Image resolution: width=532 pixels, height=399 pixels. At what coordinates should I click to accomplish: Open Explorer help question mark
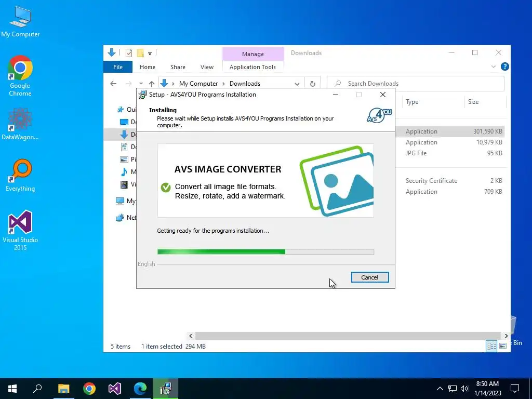[x=504, y=66]
